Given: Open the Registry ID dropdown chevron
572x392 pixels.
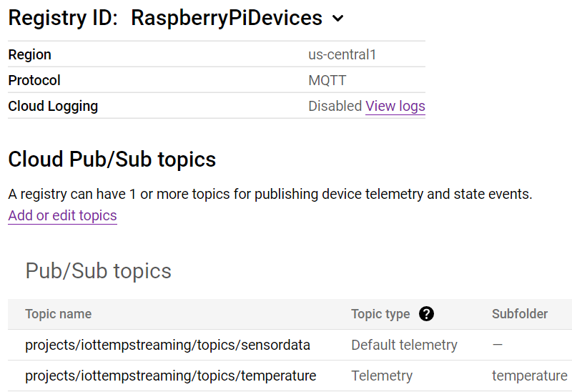Looking at the screenshot, I should 338,19.
